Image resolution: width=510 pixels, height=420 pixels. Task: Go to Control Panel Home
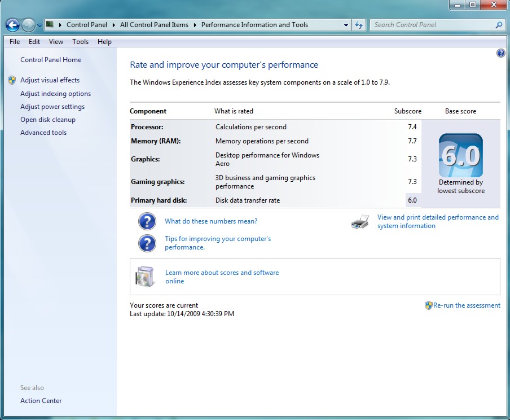51,60
